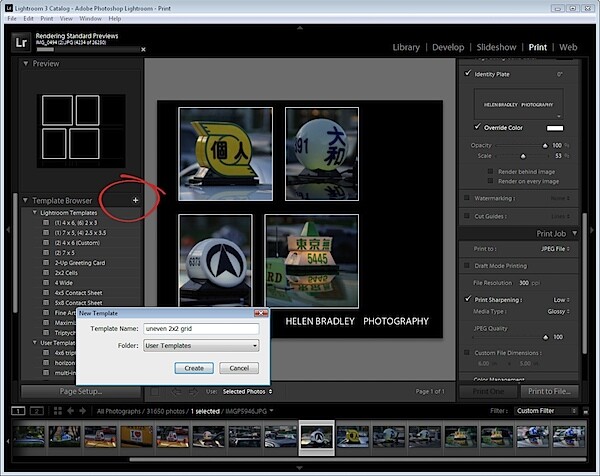Go back with the filmstrip left arrow

[x=70, y=411]
